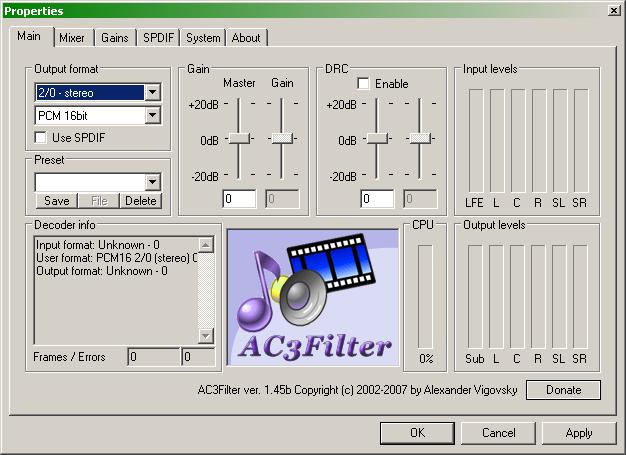Viewport: 626px width, 455px height.
Task: Click the Gain slider handle
Action: coord(282,138)
